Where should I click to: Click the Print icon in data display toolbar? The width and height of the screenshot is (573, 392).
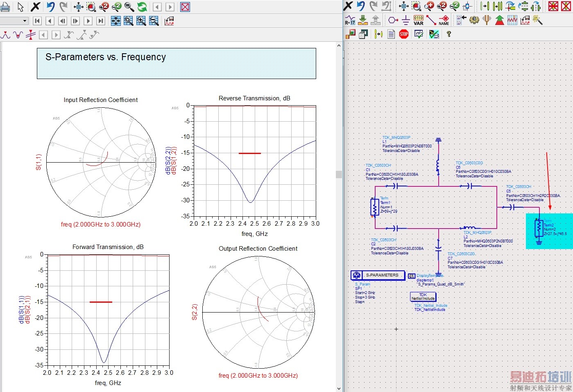pos(5,7)
